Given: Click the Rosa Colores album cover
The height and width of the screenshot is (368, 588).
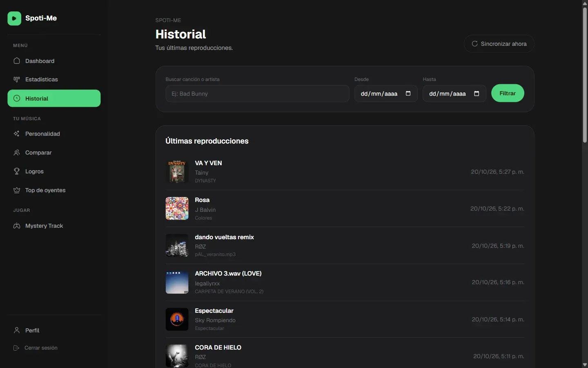Looking at the screenshot, I should (x=177, y=209).
